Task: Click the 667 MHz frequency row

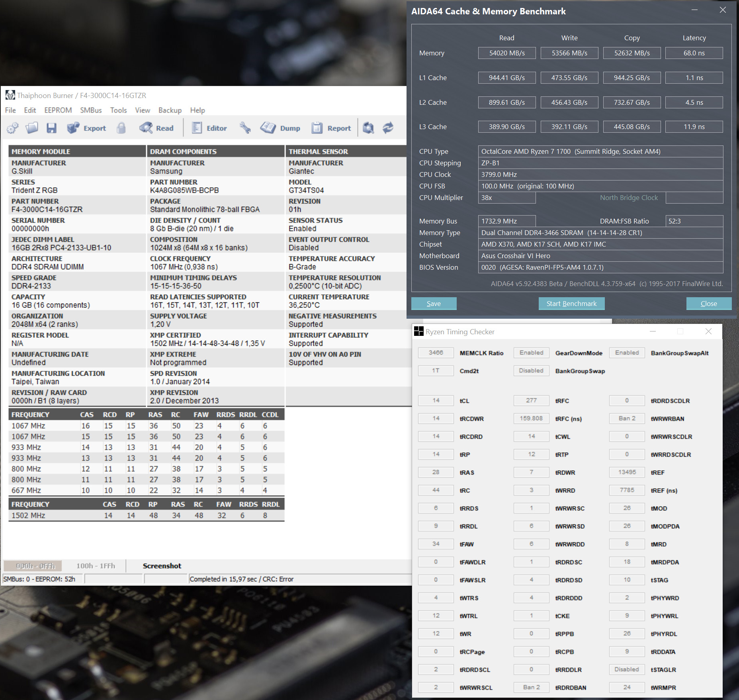Action: coord(147,490)
